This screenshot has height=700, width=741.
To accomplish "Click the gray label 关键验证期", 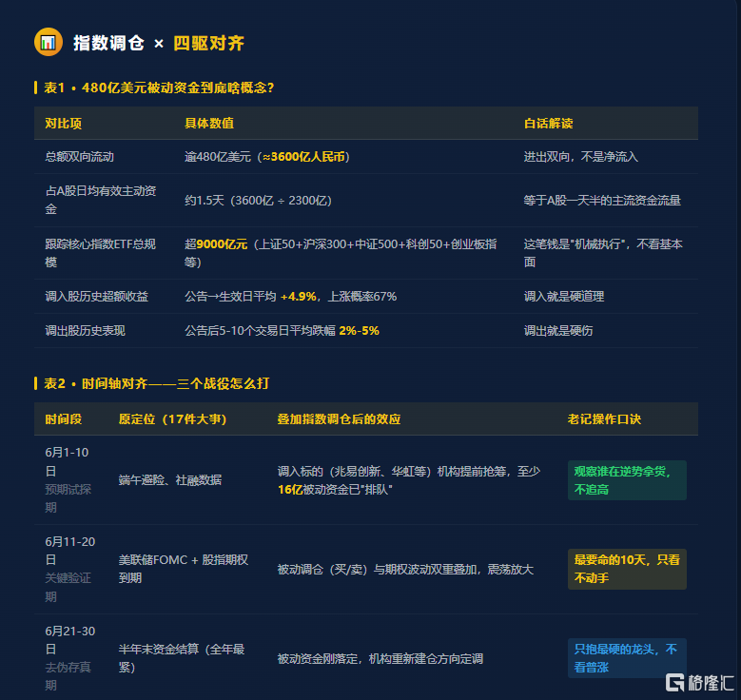I will coord(68,587).
